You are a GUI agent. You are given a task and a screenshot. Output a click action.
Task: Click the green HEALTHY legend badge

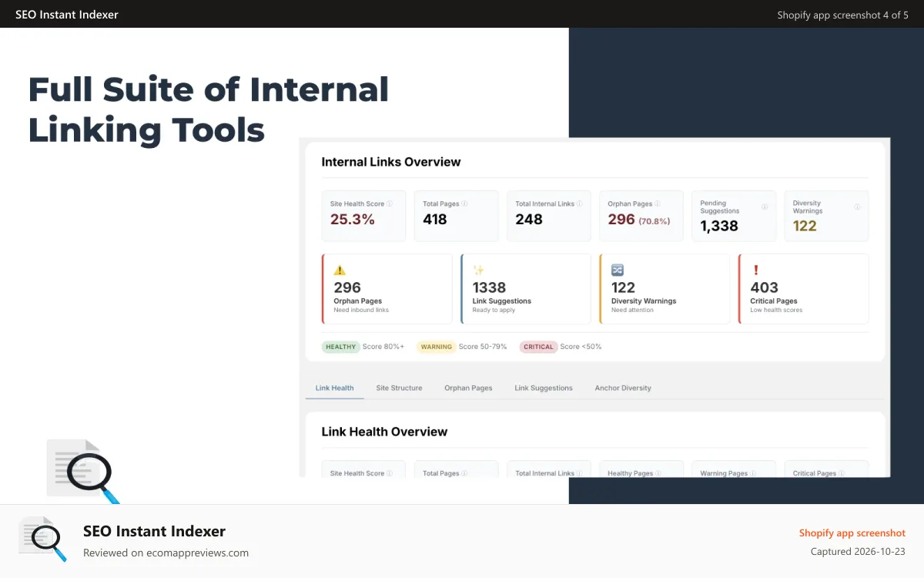(x=341, y=347)
